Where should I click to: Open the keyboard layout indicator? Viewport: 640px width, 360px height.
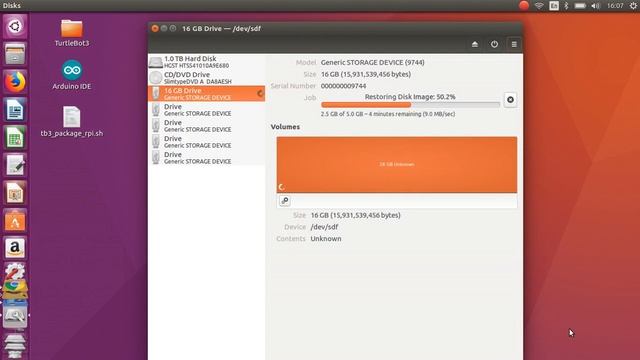tap(554, 6)
